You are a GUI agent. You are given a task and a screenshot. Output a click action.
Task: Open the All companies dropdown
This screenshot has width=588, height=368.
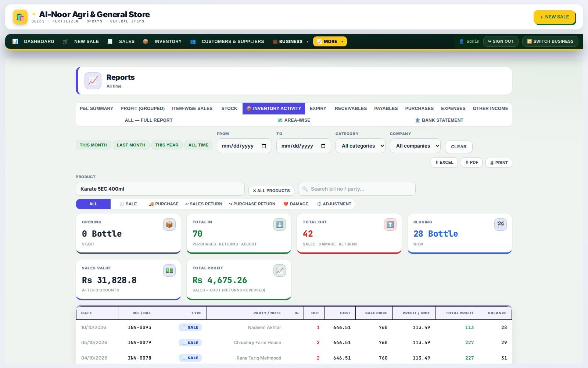(415, 146)
